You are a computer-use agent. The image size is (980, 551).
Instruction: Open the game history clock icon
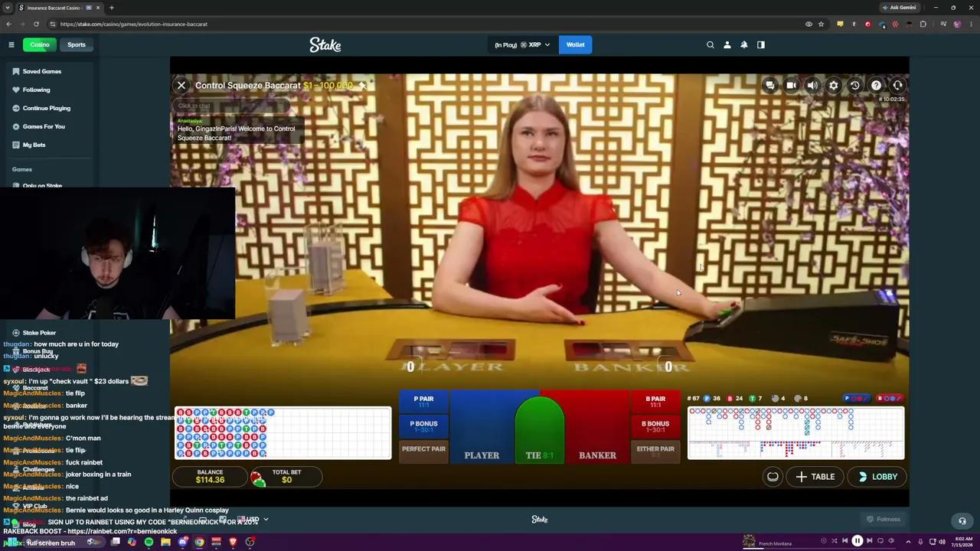855,86
